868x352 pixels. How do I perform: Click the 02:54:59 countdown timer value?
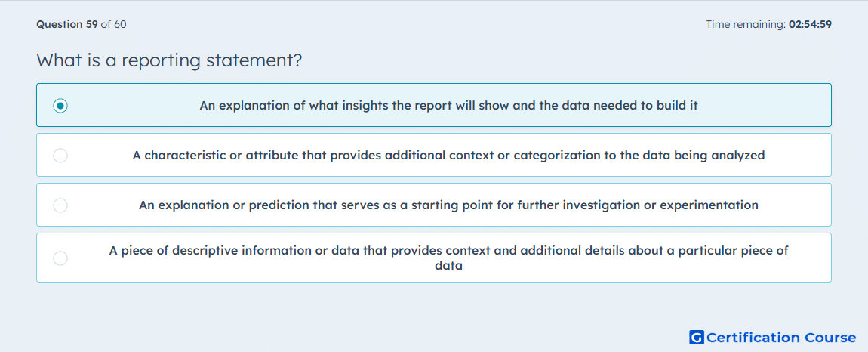tap(808, 24)
